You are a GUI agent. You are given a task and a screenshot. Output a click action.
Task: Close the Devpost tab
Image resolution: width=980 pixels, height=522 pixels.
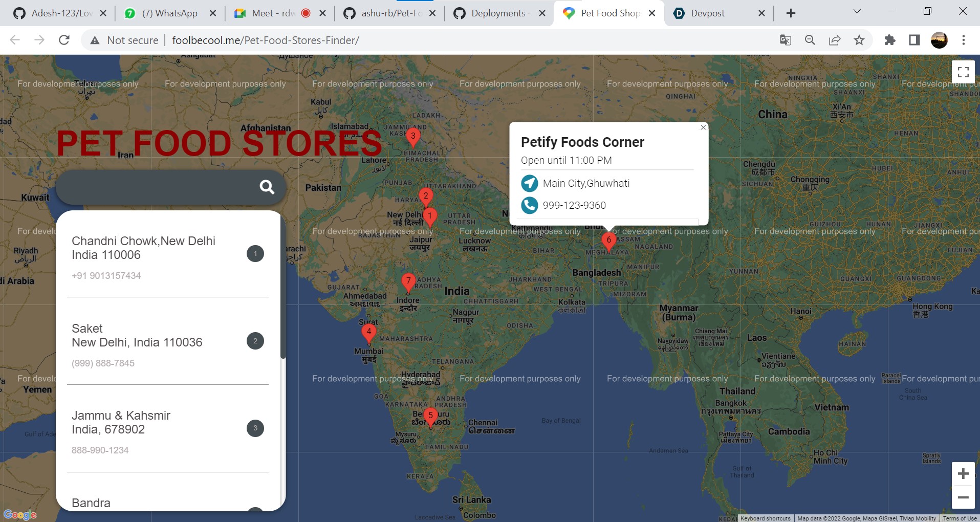[x=761, y=13]
